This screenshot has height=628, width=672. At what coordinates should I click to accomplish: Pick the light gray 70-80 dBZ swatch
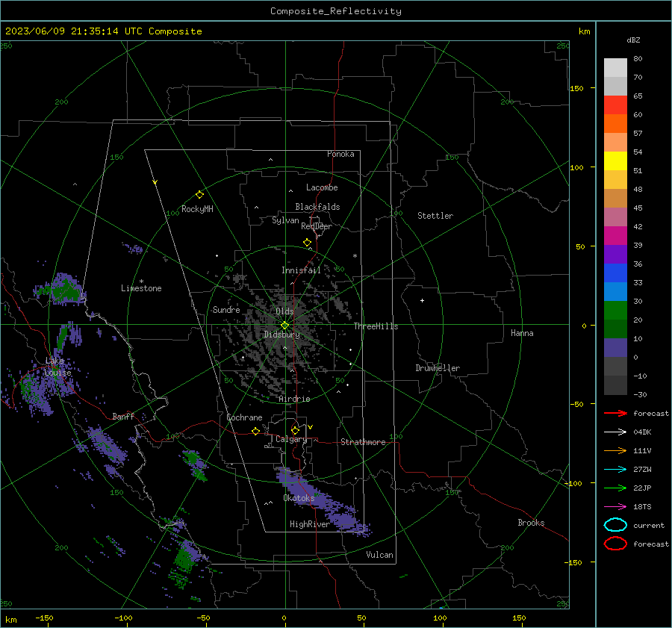[x=615, y=68]
